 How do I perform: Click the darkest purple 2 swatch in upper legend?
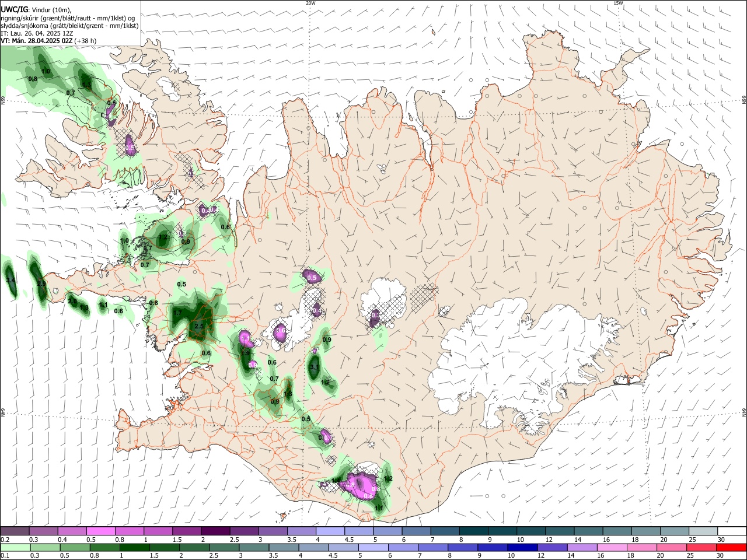coord(215,531)
